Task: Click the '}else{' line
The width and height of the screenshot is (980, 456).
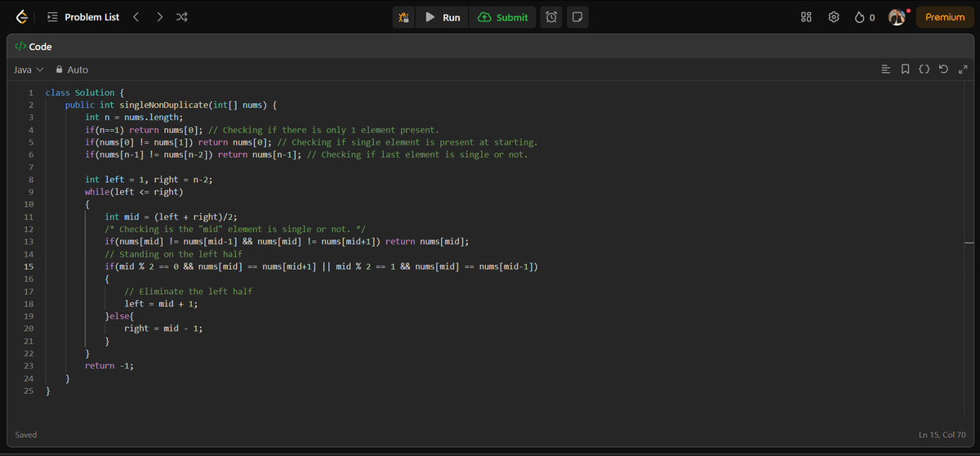Action: tap(119, 316)
